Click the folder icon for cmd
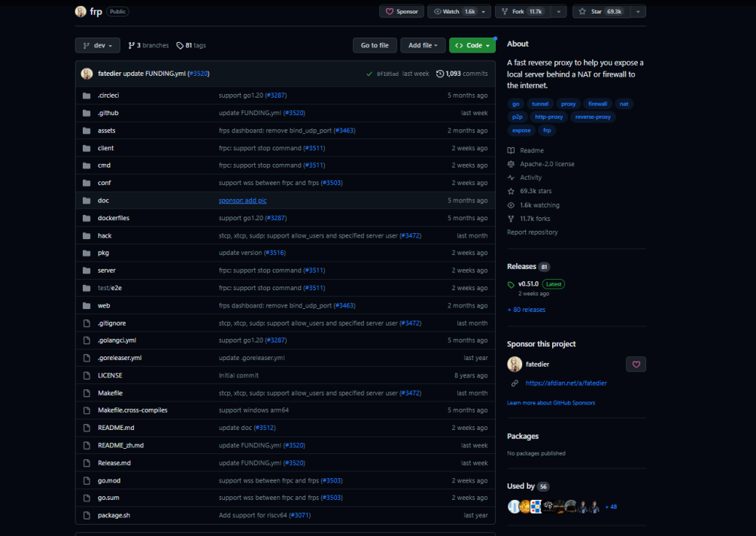This screenshot has height=536, width=756. (87, 165)
